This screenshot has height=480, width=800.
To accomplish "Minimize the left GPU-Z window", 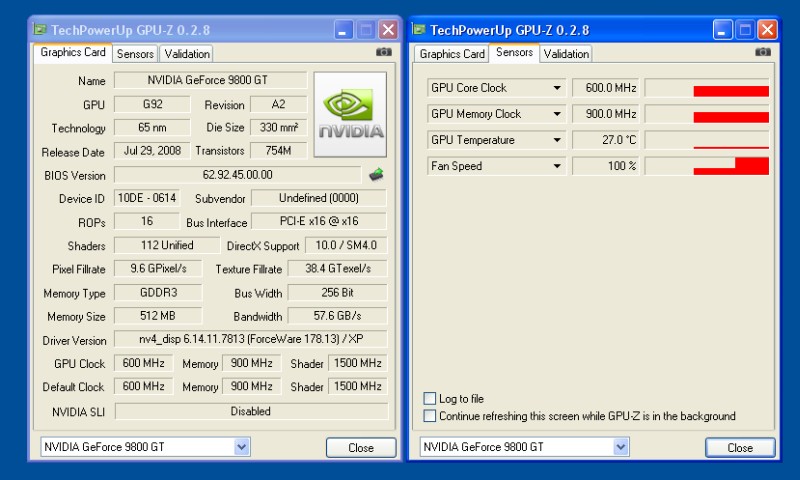I will [x=344, y=30].
